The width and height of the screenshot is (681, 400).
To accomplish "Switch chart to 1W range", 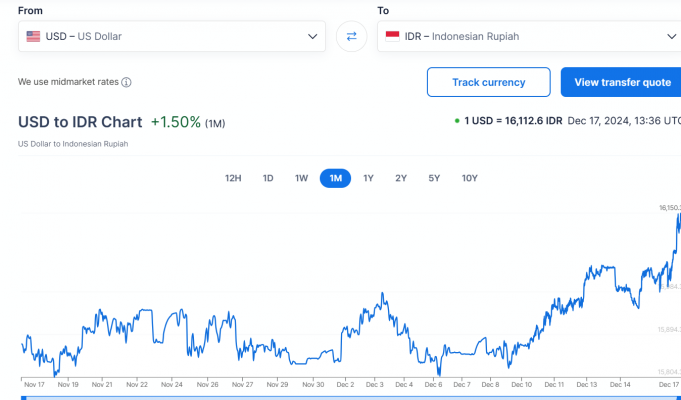I will pos(301,178).
